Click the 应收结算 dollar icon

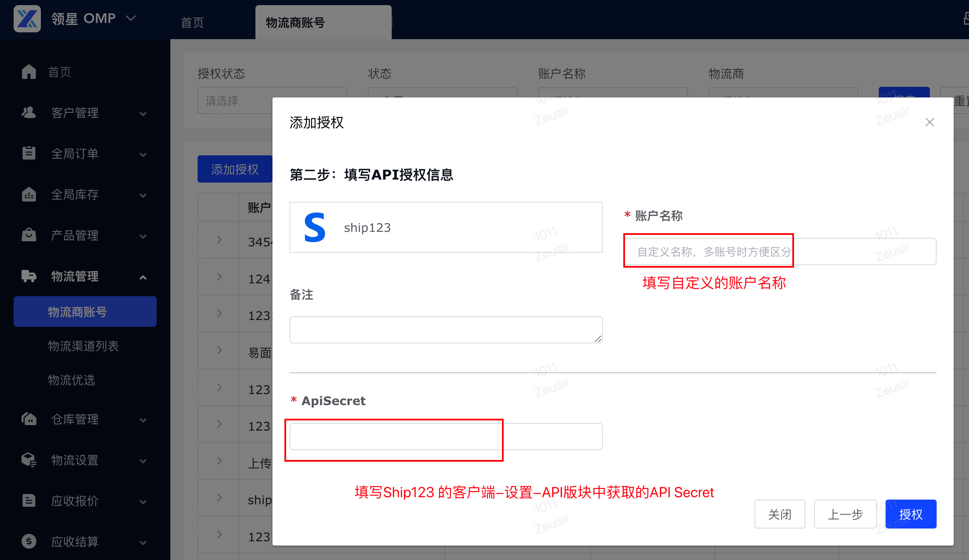click(x=29, y=541)
